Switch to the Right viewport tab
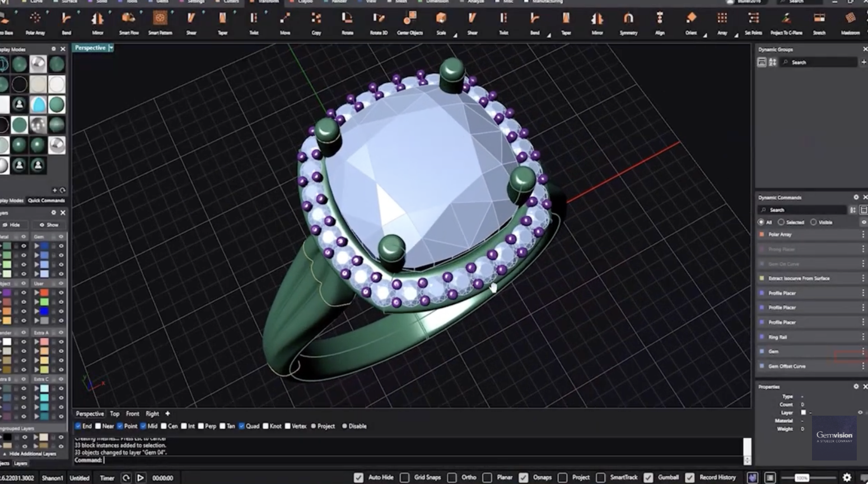 152,414
